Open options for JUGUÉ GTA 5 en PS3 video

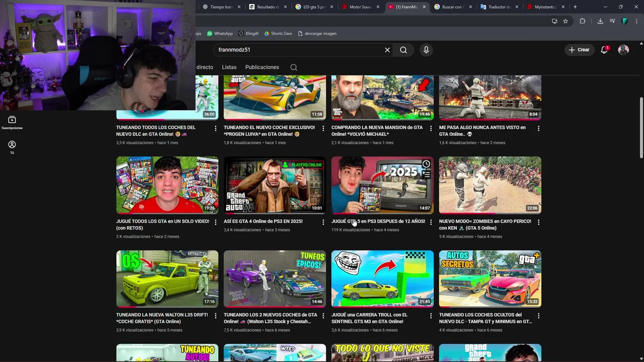(x=431, y=222)
